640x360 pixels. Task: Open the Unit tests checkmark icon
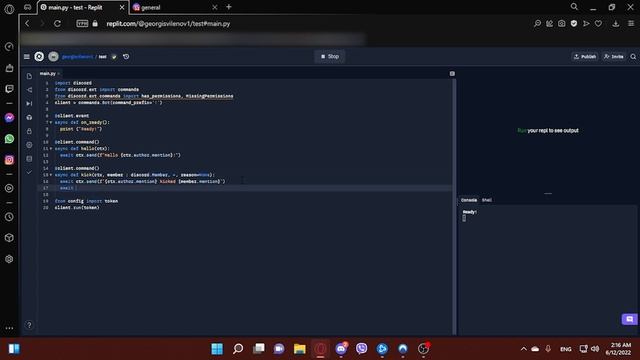(x=29, y=172)
